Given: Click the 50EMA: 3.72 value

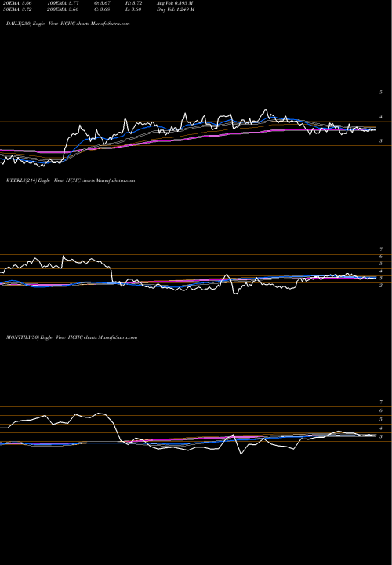Looking at the screenshot, I should (x=17, y=9).
